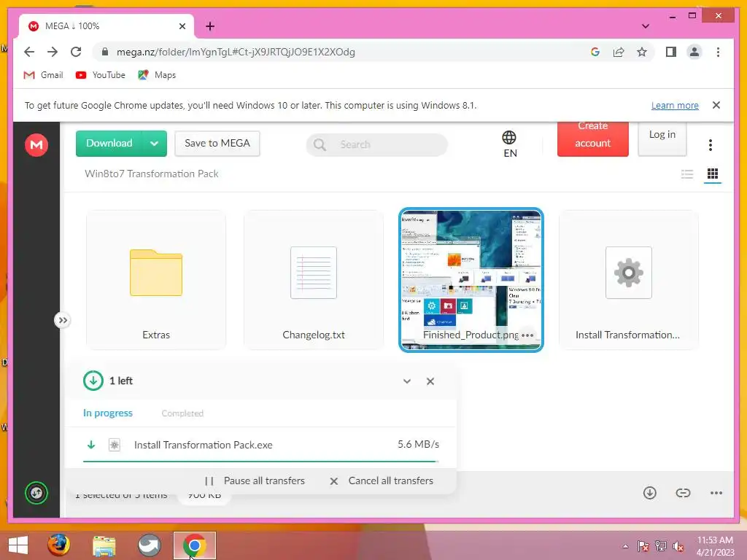Screen dimensions: 747x560
Task: Open the transfer status circle icon in sidebar
Action: (36, 493)
